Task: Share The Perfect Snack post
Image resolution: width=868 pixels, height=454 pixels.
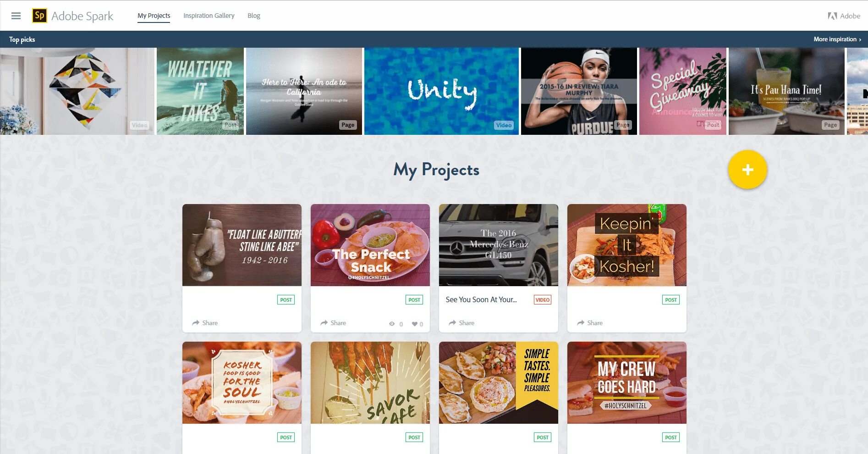Action: (333, 323)
